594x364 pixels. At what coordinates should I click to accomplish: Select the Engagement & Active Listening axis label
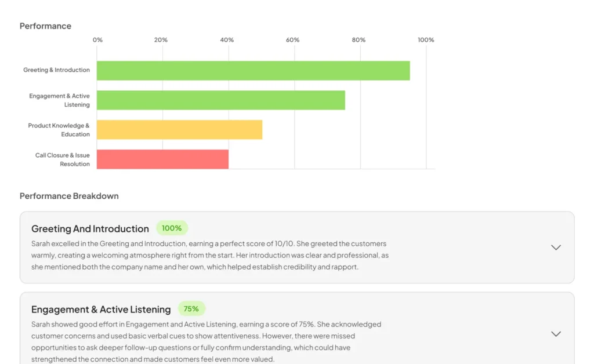pos(60,100)
